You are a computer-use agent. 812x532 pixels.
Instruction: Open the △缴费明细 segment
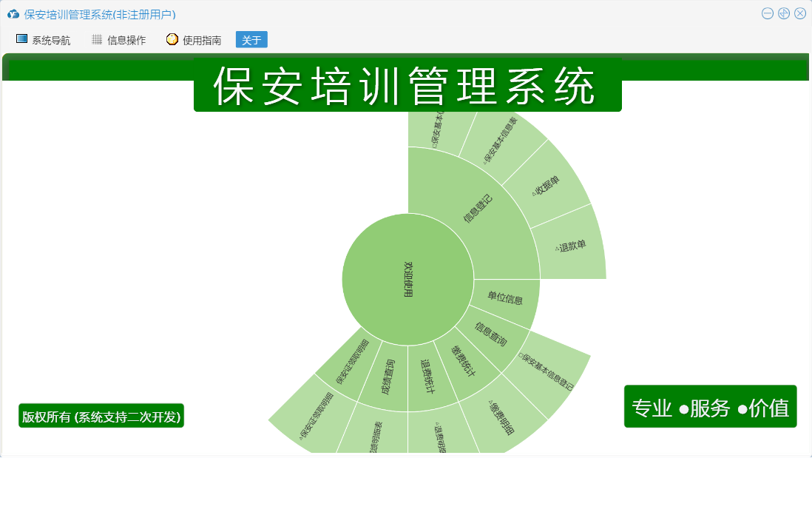pos(500,417)
